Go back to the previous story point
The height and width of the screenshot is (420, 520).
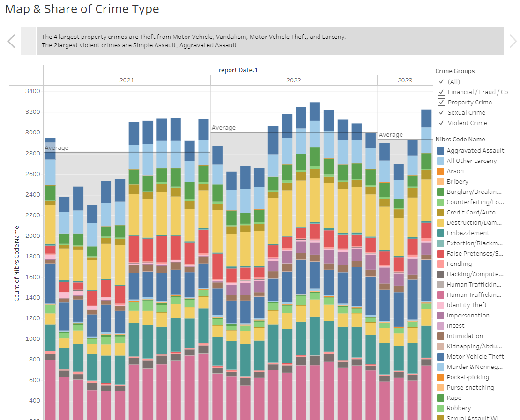pos(11,41)
